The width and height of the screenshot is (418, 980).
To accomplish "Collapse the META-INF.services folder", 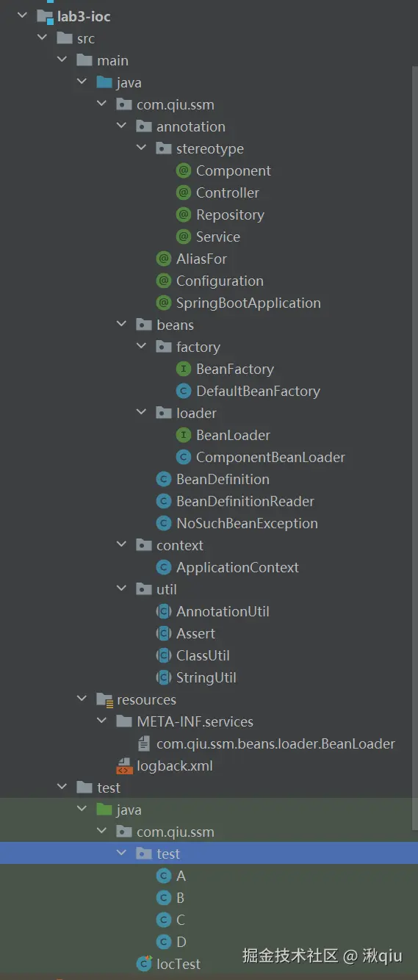I will click(102, 721).
